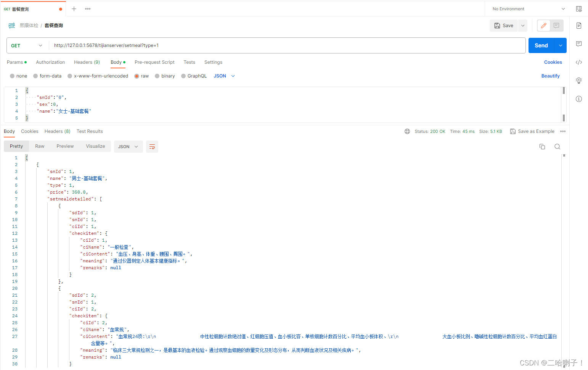This screenshot has height=370, width=588.
Task: Open the Pre-request Script tab
Action: [154, 62]
